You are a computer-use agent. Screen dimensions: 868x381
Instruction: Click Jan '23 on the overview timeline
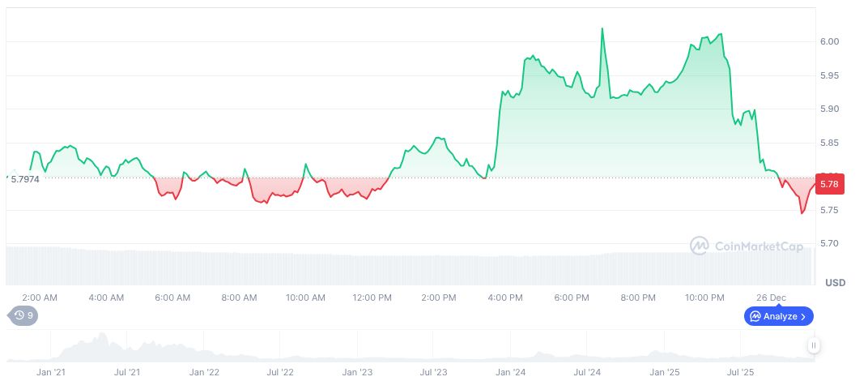point(357,372)
